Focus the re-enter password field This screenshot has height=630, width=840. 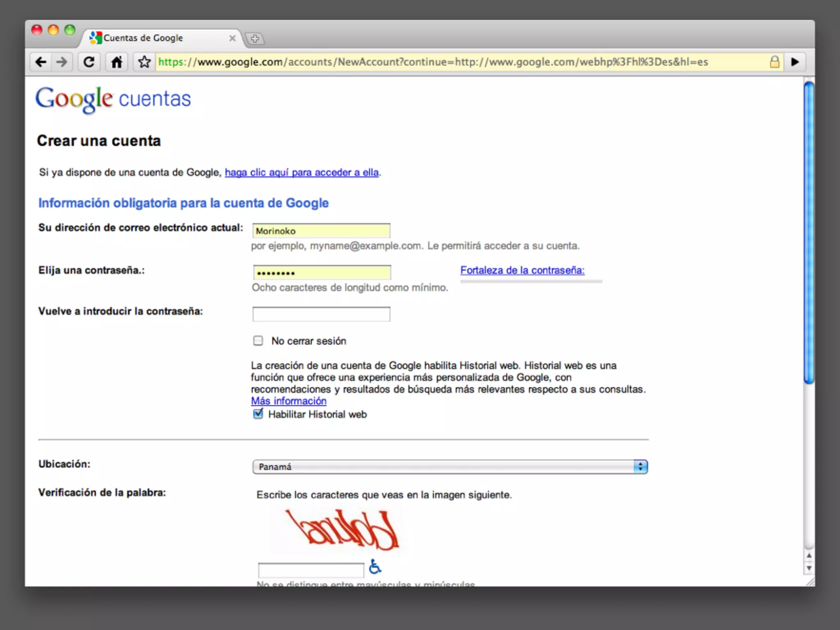pos(321,314)
